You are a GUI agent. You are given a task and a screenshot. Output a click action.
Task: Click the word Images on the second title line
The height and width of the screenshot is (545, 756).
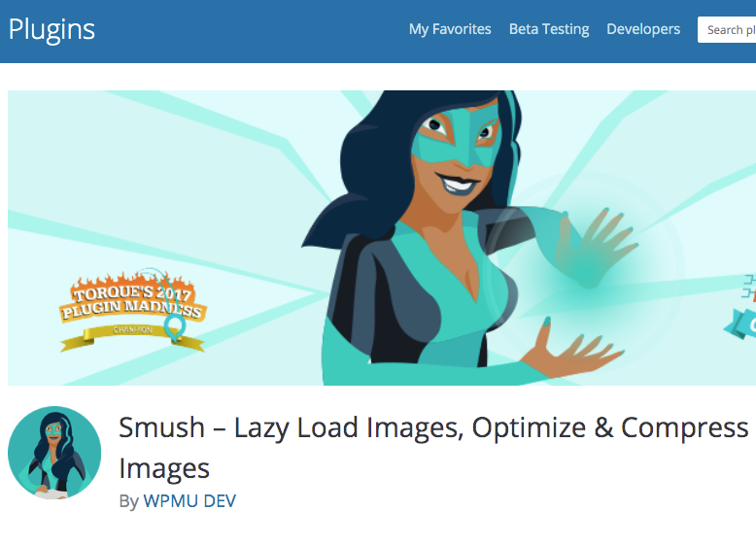pos(164,469)
